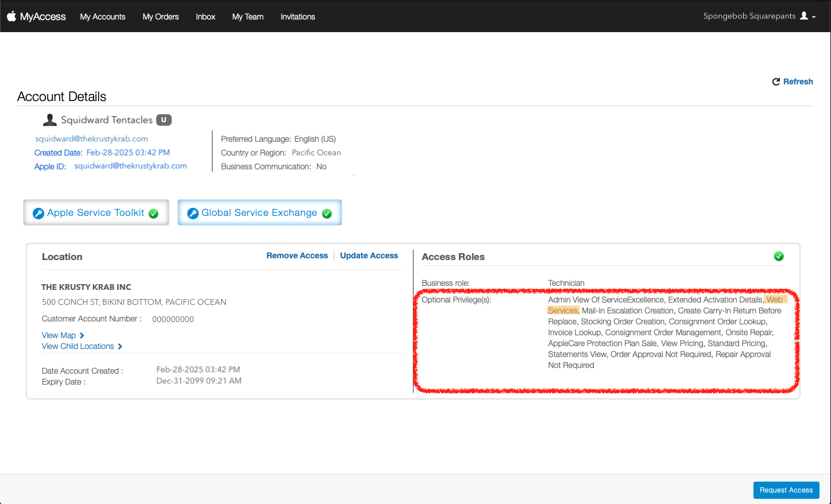Click the Pacific Ocean region value
Viewport: 831px width, 504px height.
point(316,153)
